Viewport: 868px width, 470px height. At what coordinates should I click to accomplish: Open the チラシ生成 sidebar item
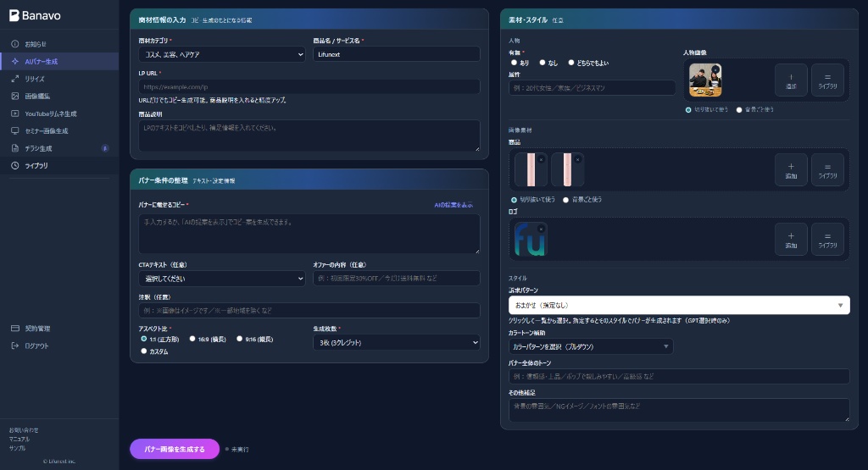59,148
